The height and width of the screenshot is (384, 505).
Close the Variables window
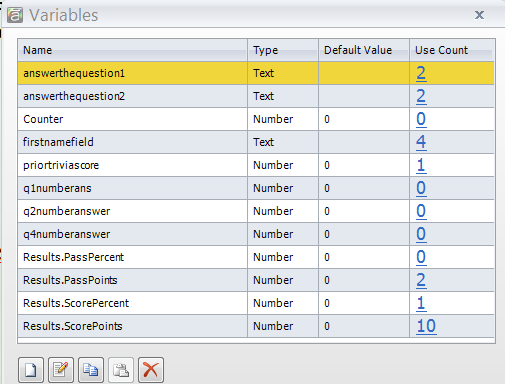[x=479, y=15]
